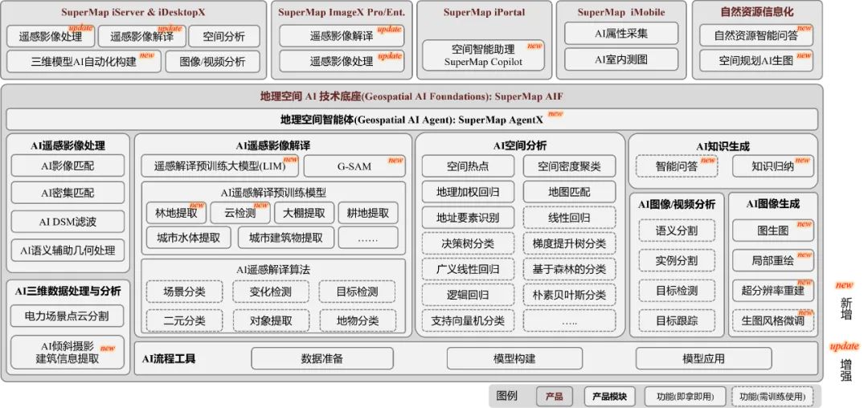Viewport: 868px width, 408px height.
Task: Select the AI影像匹配 item
Action: [x=68, y=166]
